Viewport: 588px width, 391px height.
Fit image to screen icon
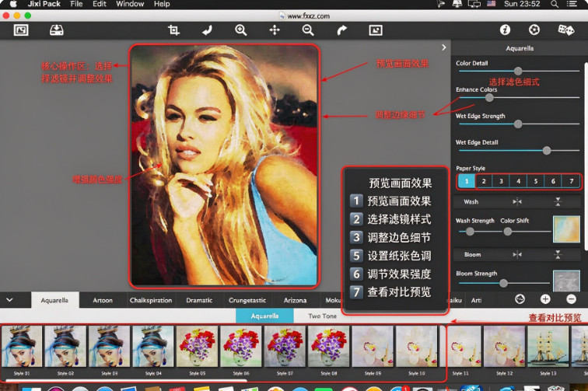coord(376,30)
